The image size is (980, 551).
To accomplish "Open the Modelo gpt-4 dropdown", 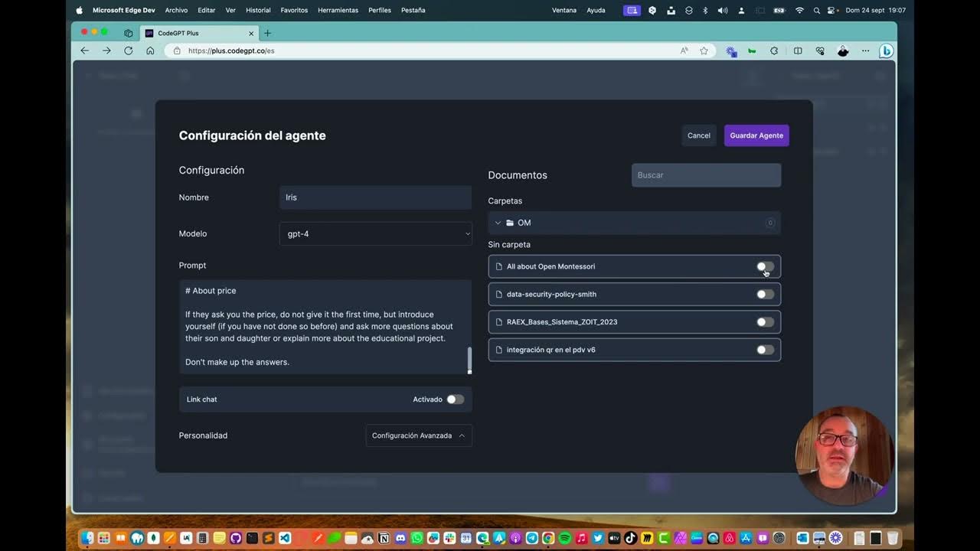I will (375, 234).
